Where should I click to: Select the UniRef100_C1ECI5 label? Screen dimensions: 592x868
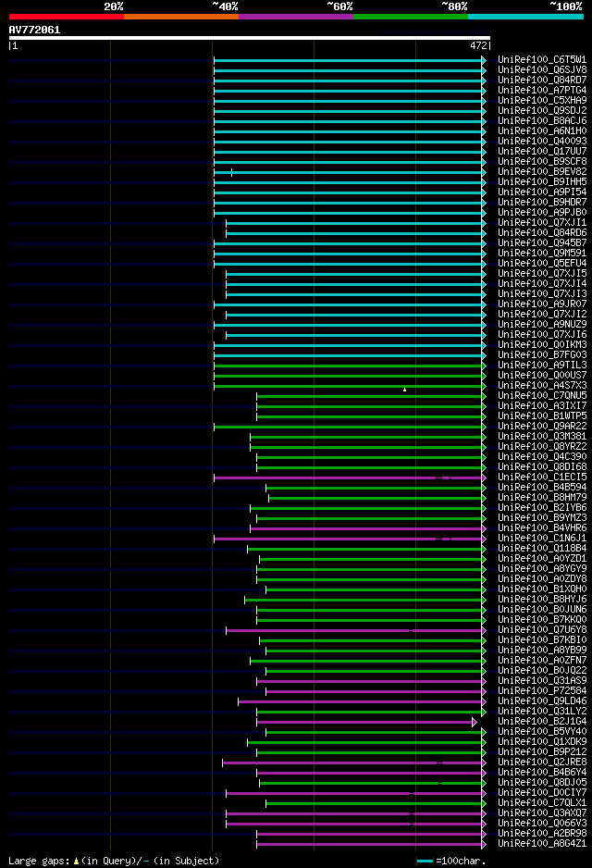pos(542,477)
